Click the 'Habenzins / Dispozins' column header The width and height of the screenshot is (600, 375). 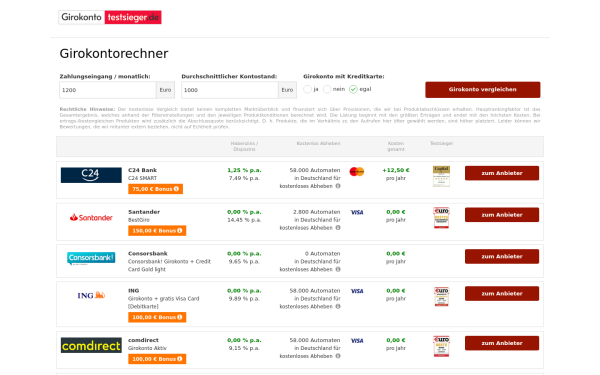click(x=244, y=146)
